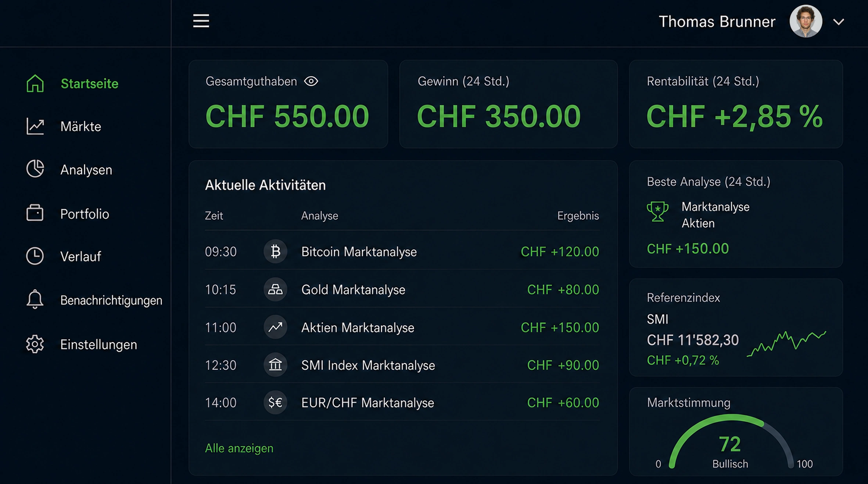Click the Benachrichtigungen bell icon
868x484 pixels.
tap(35, 299)
